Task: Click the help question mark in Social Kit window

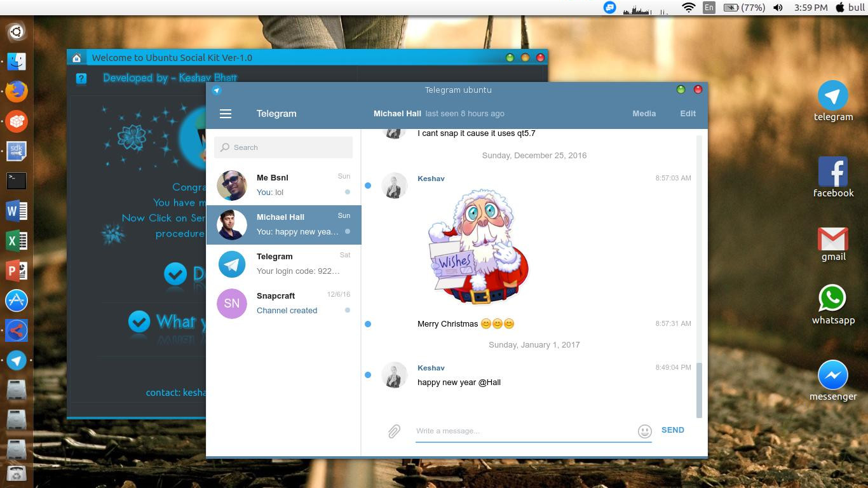Action: (81, 78)
